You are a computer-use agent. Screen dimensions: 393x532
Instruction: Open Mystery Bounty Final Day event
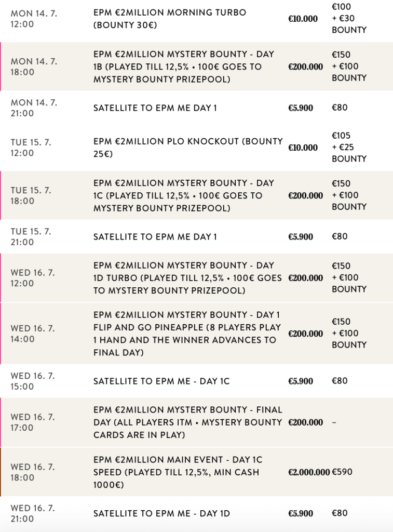click(187, 422)
